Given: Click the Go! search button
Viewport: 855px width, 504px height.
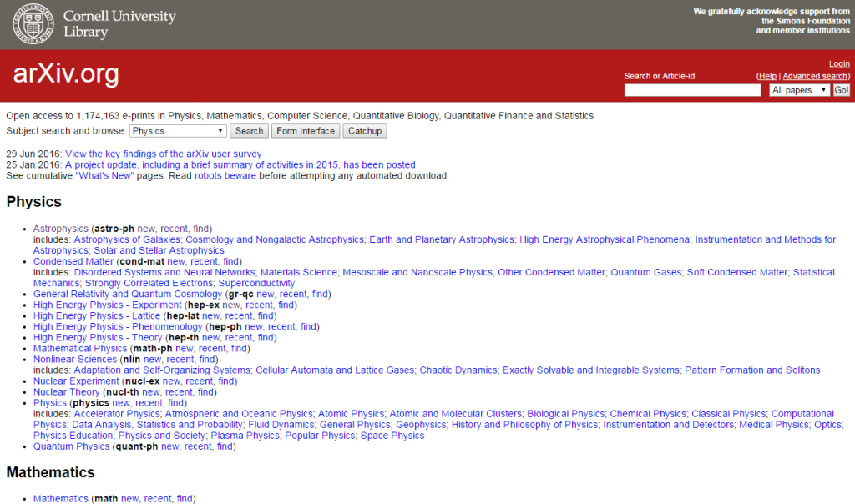Looking at the screenshot, I should click(842, 90).
